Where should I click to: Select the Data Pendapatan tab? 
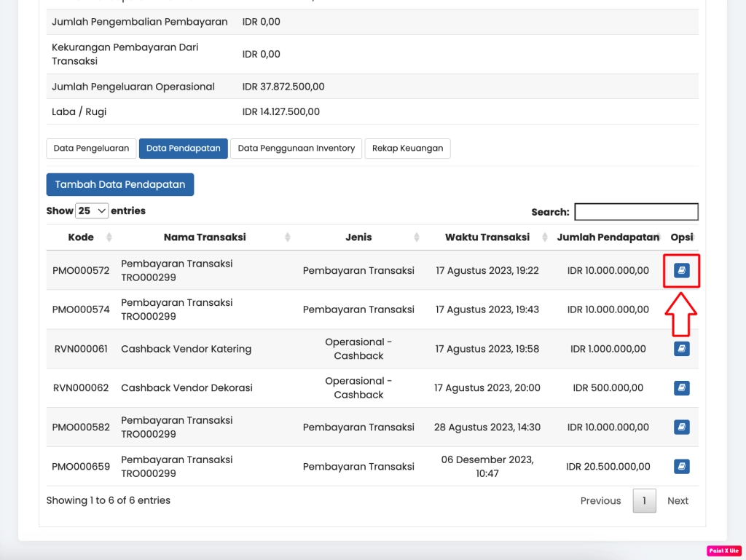pos(183,149)
